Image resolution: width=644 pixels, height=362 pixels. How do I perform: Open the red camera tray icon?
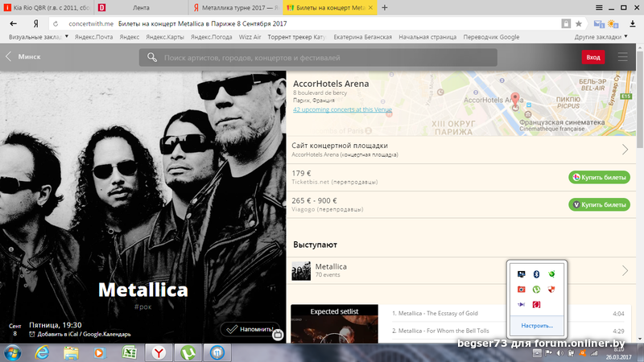point(521,290)
